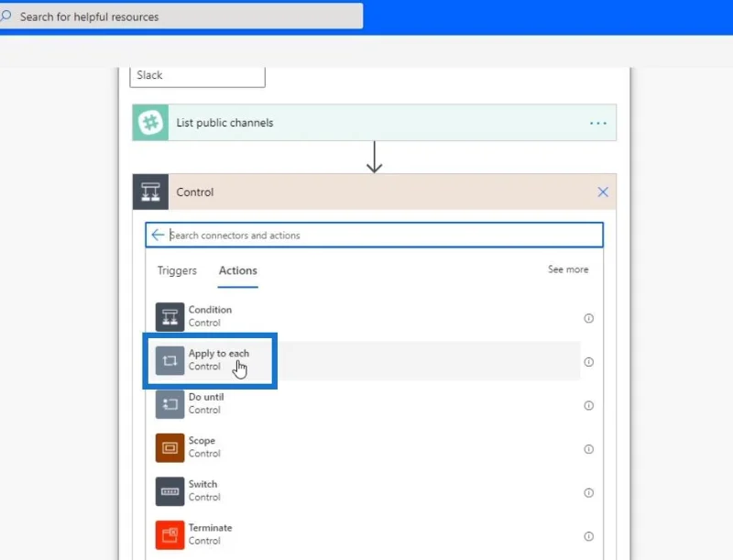Show info for the Scope action
This screenshot has width=733, height=560.
(x=588, y=449)
